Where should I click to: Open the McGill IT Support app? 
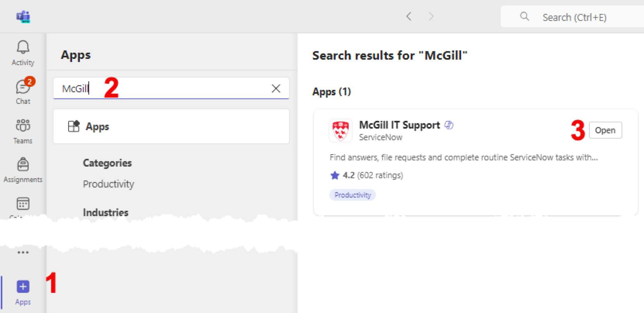pyautogui.click(x=605, y=131)
